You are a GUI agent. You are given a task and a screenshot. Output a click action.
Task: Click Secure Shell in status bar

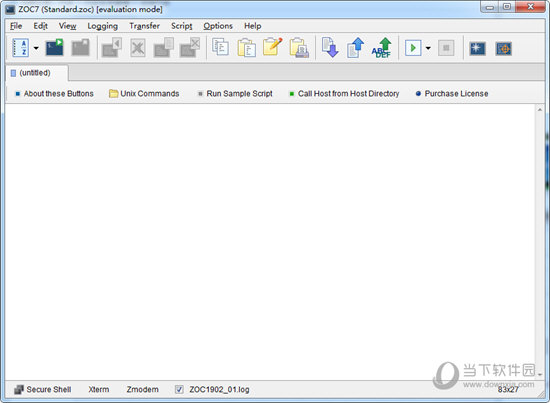[x=43, y=389]
